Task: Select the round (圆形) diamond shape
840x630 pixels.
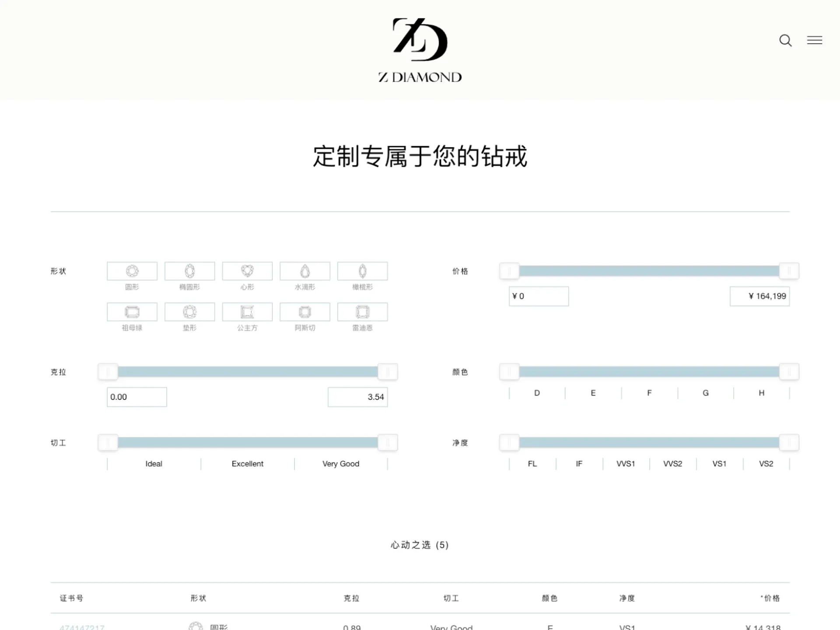Action: (132, 271)
